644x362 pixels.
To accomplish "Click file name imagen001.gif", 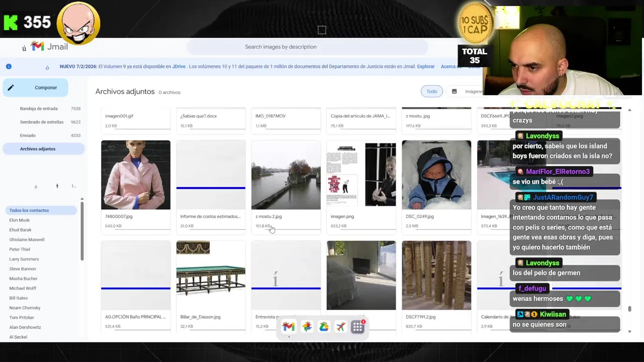I will [119, 116].
